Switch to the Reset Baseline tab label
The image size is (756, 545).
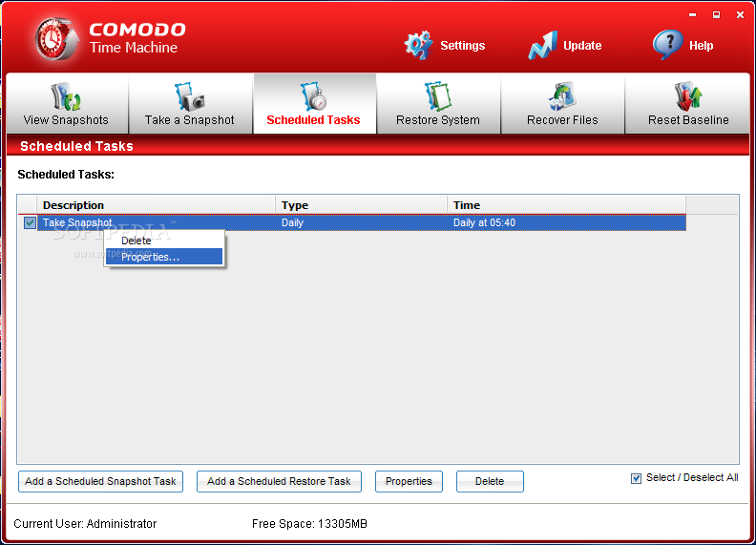[688, 120]
